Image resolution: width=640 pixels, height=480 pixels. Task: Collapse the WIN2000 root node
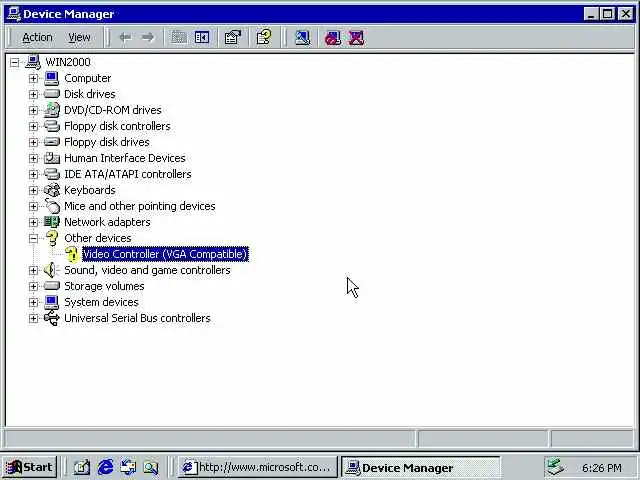[x=15, y=62]
